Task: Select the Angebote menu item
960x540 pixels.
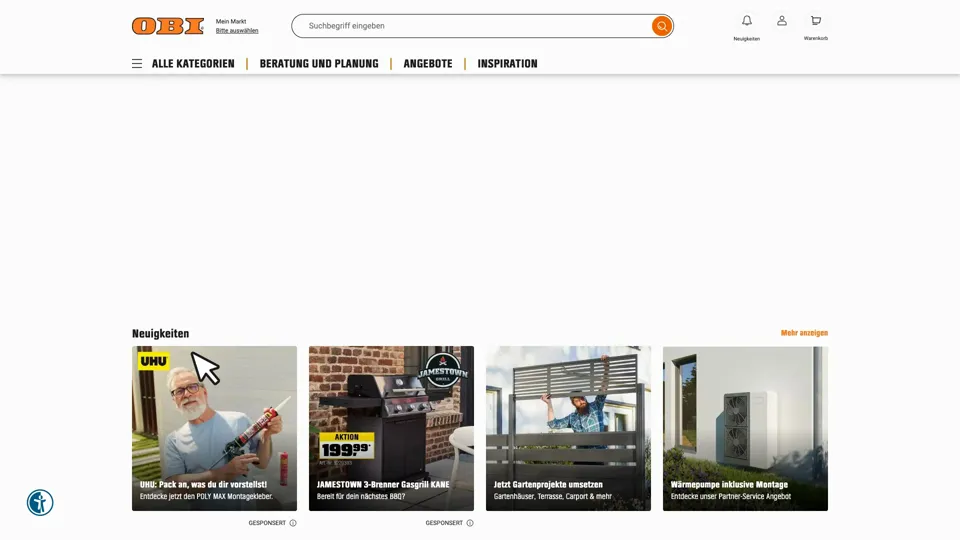Action: 428,64
